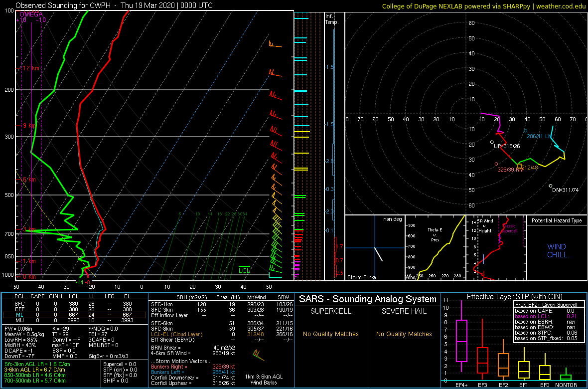The image size is (588, 389).
Task: Click the Corfidi Upshear = 318/26 kt line
Action: (x=193, y=383)
